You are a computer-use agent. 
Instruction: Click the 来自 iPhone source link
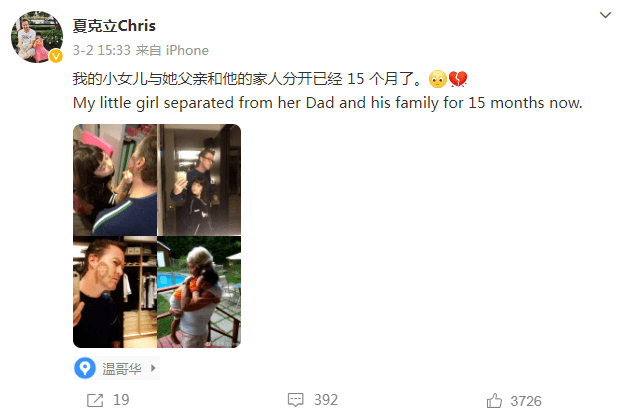tap(172, 51)
